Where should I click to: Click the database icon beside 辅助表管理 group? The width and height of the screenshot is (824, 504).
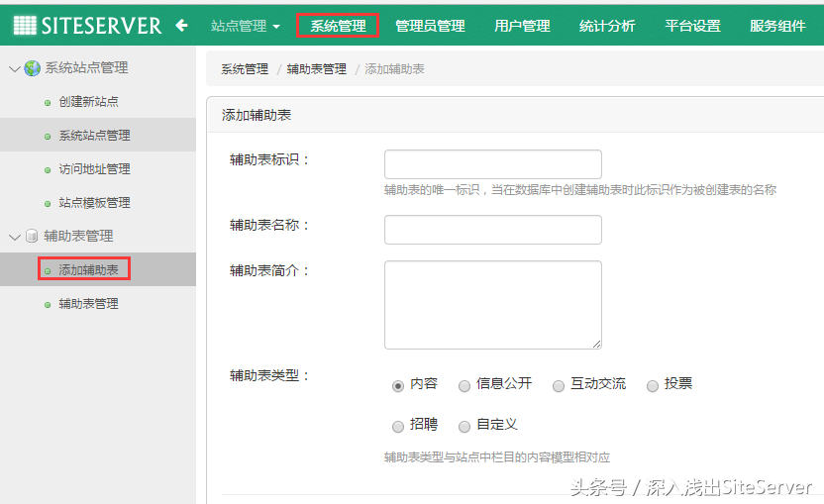[x=32, y=236]
